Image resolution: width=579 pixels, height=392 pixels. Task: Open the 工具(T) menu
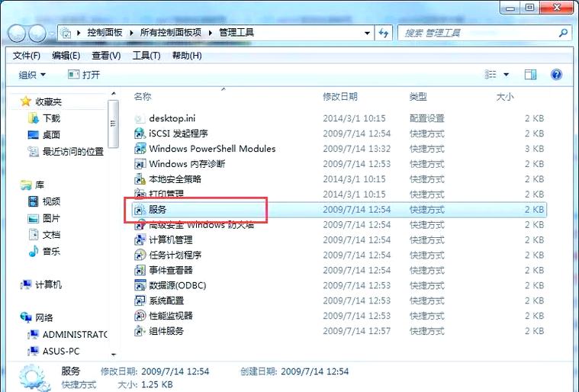[x=146, y=56]
